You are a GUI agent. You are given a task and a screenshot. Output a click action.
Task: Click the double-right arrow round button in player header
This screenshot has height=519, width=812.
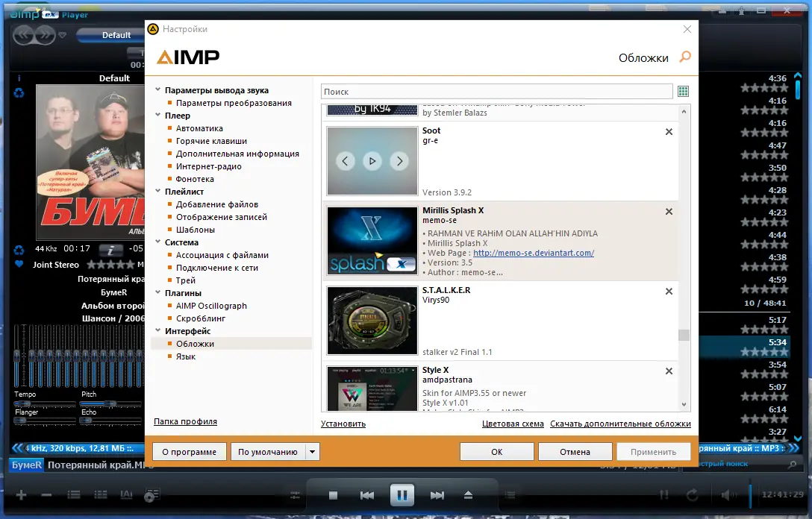(45, 35)
